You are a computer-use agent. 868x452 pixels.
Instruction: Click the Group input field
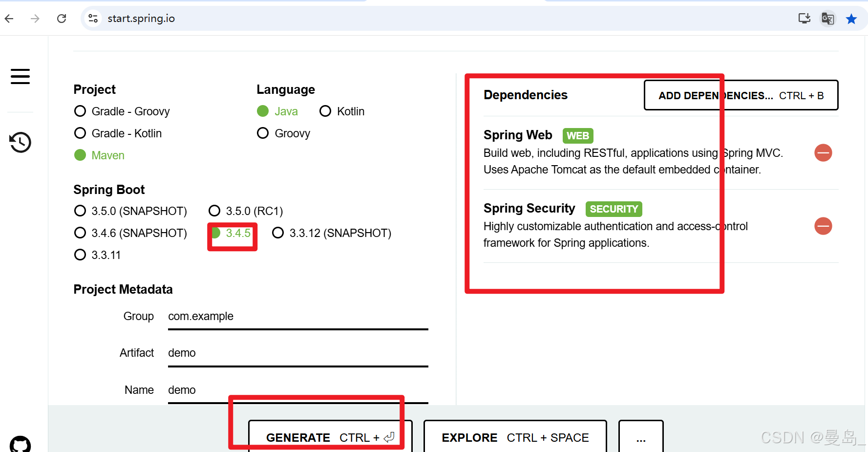[298, 317]
